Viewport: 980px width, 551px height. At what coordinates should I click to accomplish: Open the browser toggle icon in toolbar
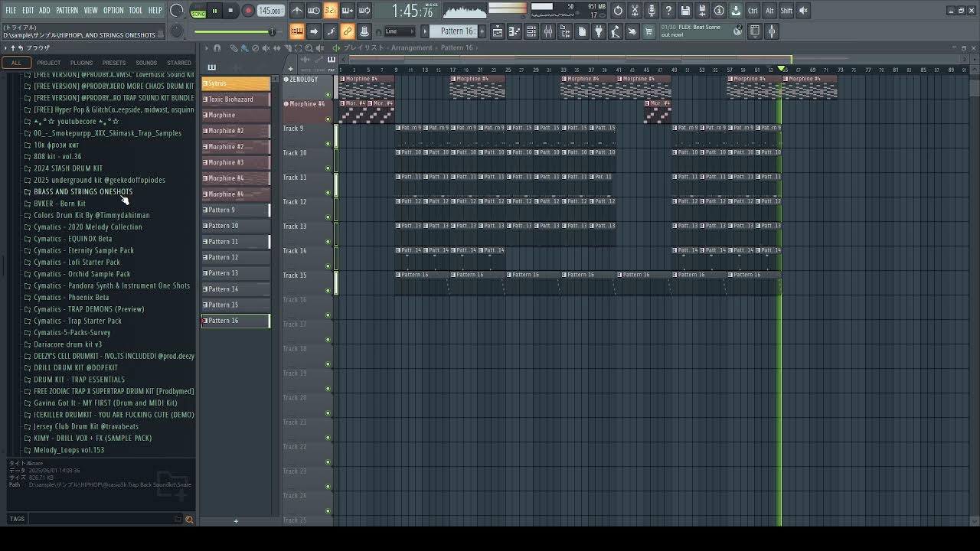coord(565,31)
